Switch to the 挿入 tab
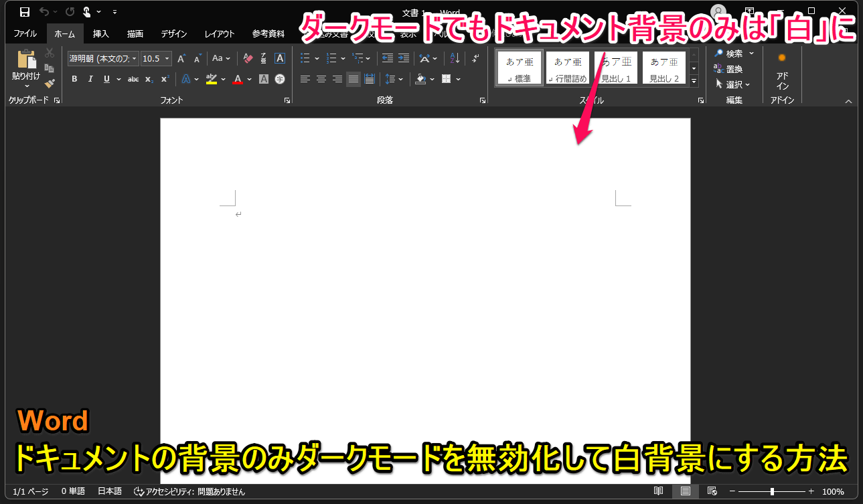The image size is (863, 504). [100, 33]
